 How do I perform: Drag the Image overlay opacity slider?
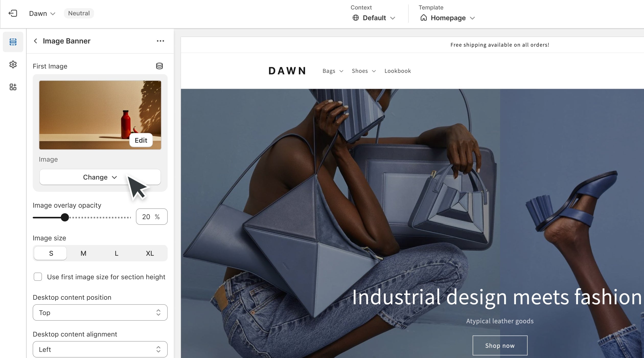point(65,217)
